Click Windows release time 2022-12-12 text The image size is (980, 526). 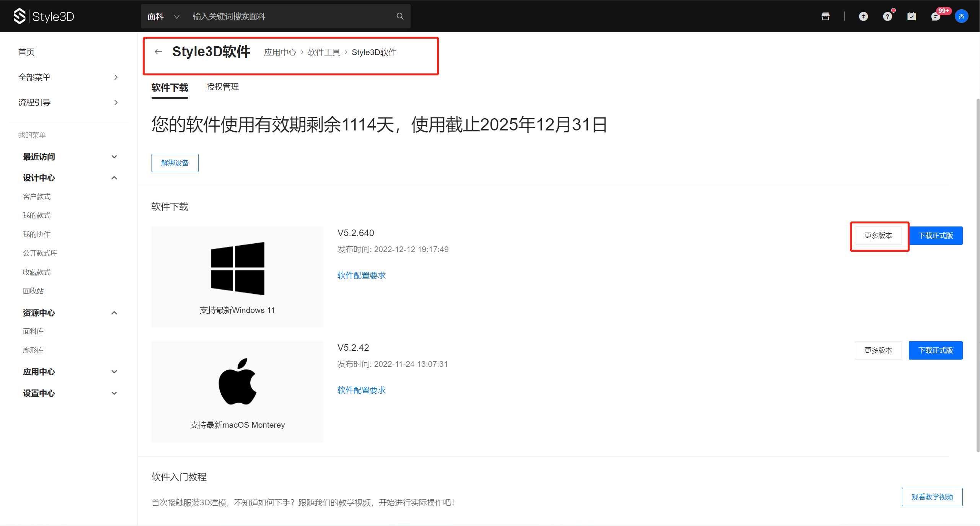pyautogui.click(x=393, y=249)
